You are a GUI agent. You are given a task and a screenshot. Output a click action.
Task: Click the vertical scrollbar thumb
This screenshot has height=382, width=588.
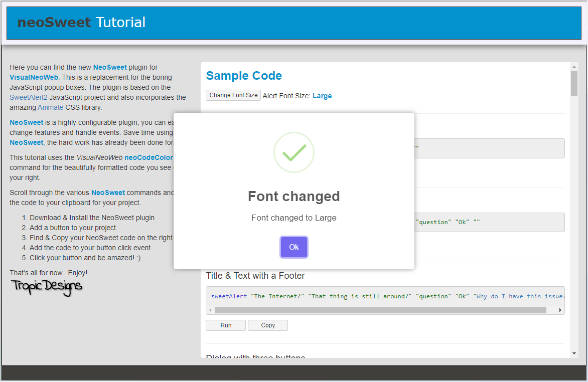point(574,83)
